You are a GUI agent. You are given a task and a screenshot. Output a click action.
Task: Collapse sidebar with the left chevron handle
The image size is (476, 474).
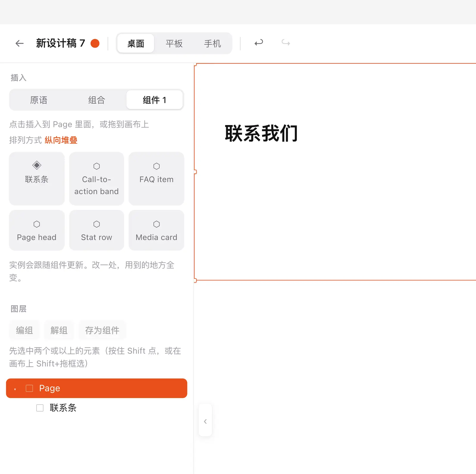tap(205, 420)
